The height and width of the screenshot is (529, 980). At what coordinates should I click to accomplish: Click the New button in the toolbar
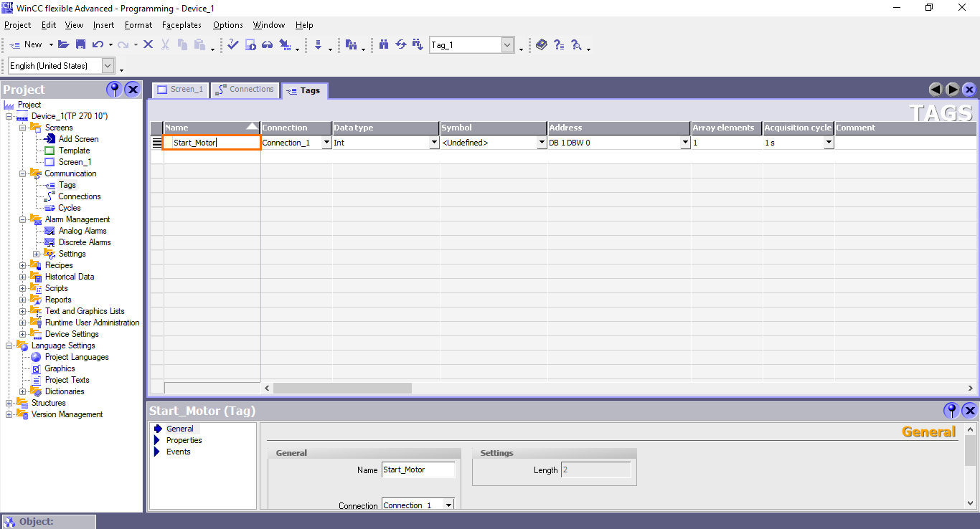click(x=26, y=44)
